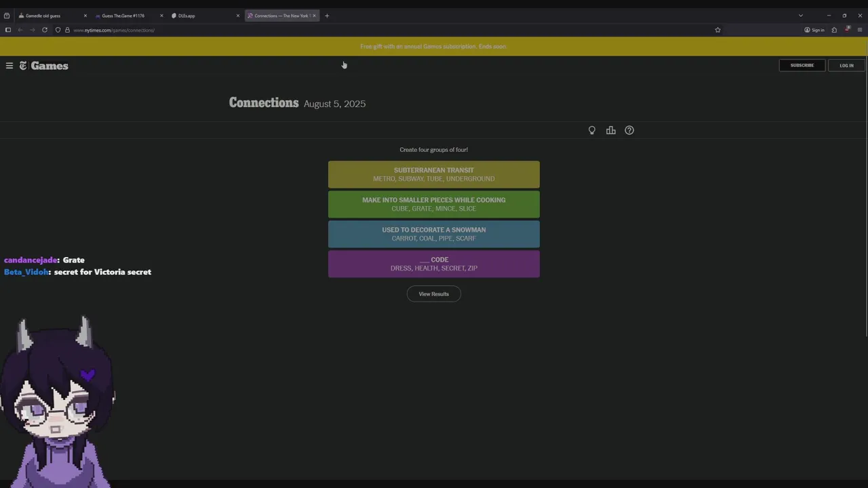Open the browser extensions icon
Screen dimensions: 868x488
(834, 30)
